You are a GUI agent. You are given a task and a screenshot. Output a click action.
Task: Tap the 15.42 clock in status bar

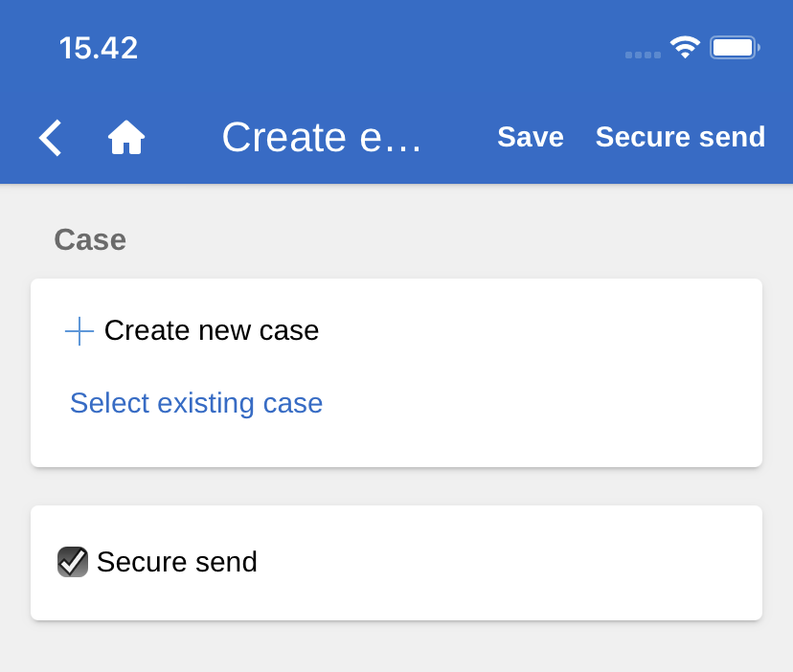coord(99,48)
